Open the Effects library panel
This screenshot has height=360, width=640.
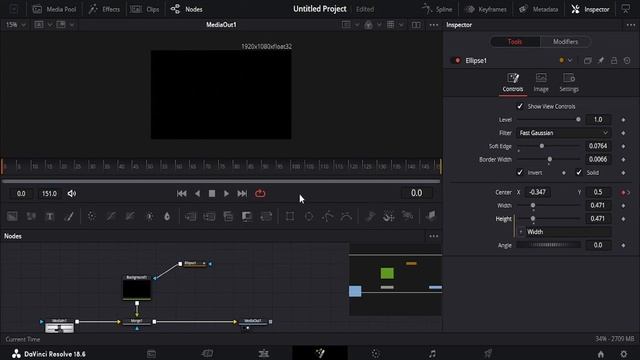click(104, 9)
